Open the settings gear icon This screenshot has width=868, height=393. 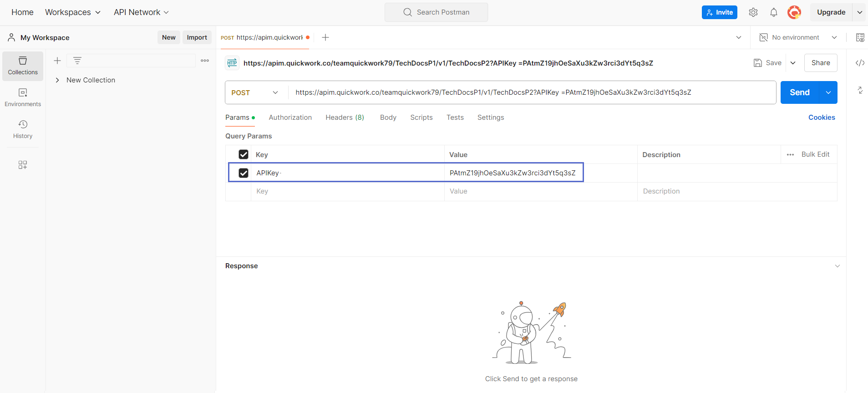pos(753,12)
